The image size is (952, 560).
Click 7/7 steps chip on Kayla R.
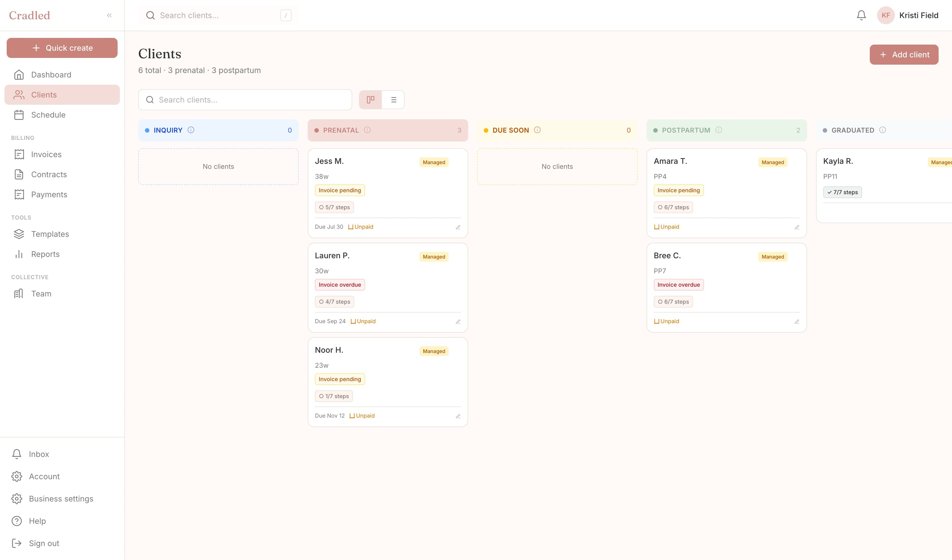[842, 192]
